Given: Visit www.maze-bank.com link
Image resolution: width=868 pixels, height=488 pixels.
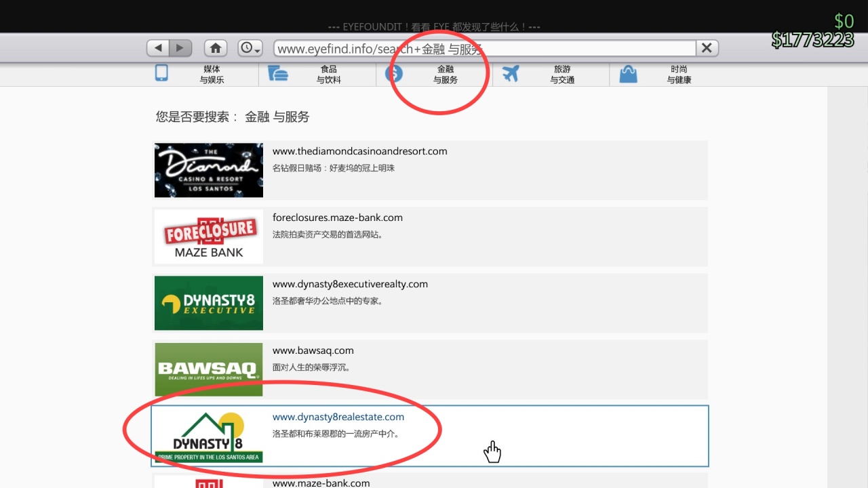Looking at the screenshot, I should click(x=321, y=483).
